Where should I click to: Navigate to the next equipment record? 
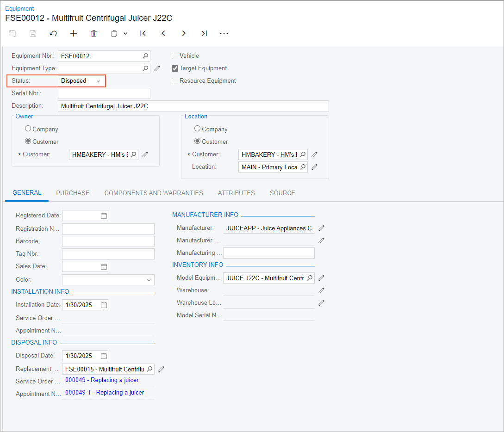184,33
